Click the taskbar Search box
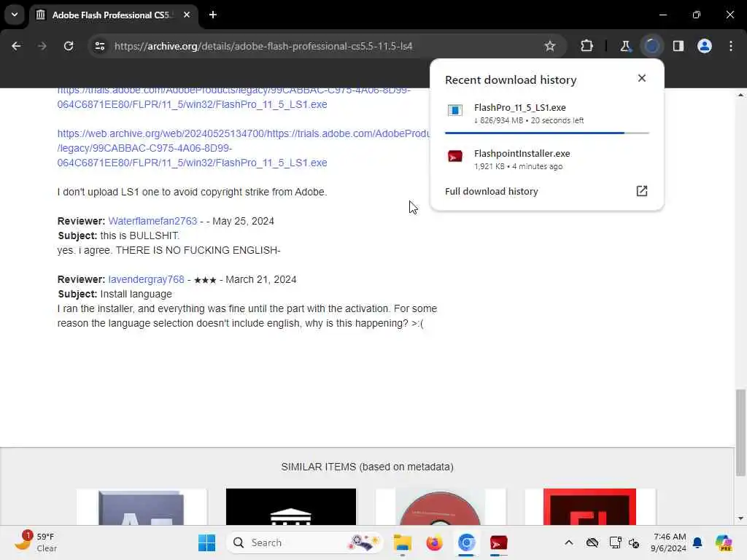 click(x=305, y=542)
